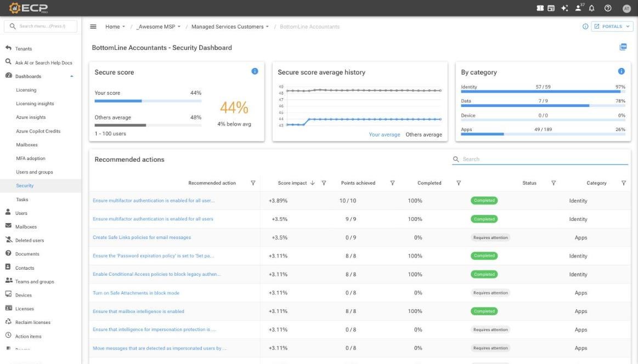Click the Apps category progress bar

tap(543, 134)
